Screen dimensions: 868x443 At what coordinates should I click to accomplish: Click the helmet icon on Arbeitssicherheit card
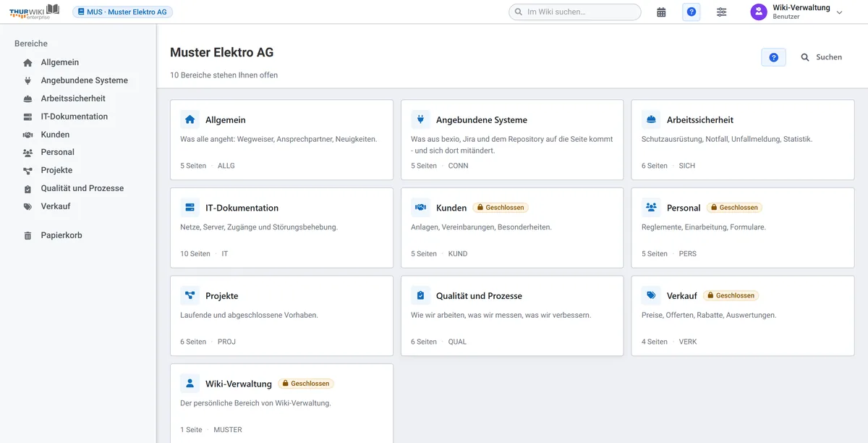[x=651, y=119]
